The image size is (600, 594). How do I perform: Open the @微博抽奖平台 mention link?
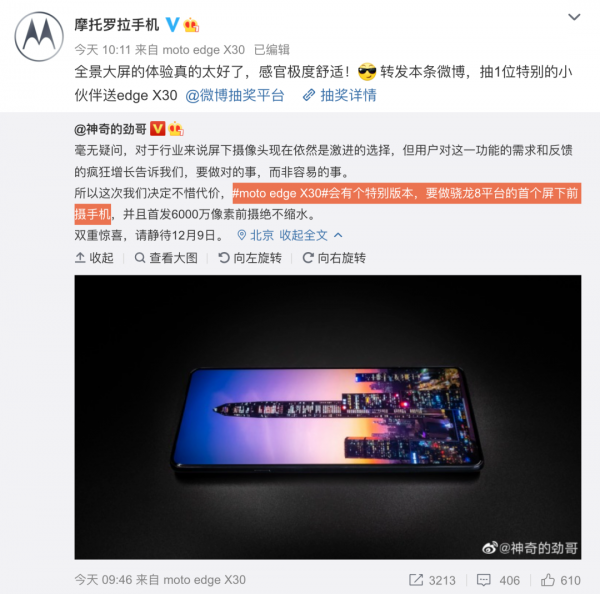tap(235, 95)
